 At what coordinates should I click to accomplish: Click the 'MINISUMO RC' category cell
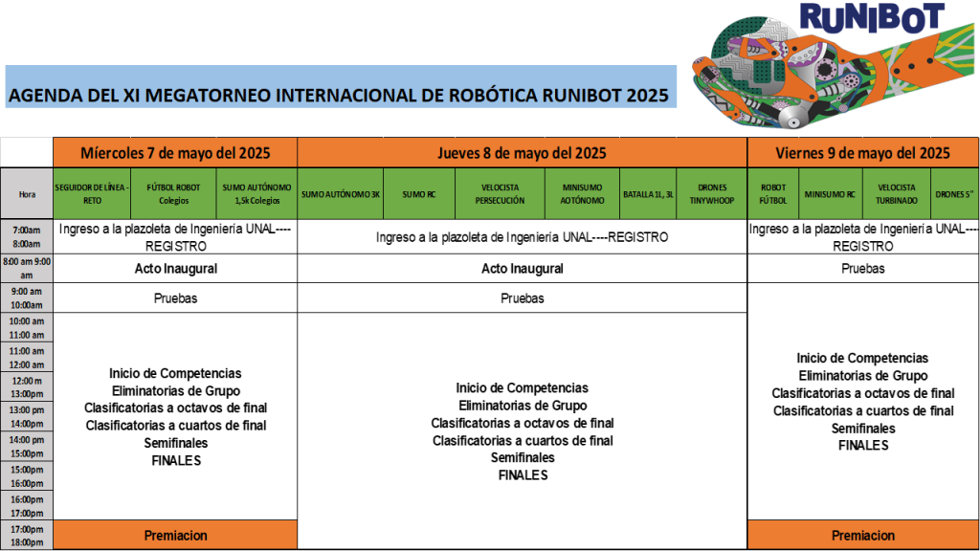830,194
